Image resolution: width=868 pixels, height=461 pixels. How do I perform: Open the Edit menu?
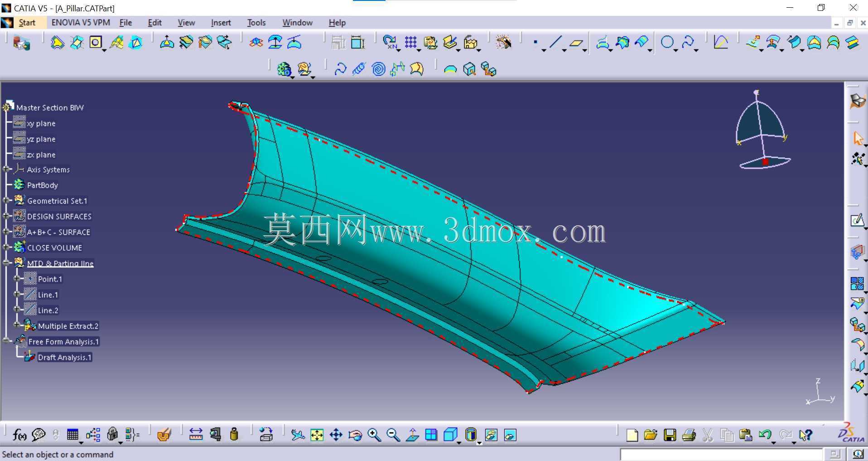click(x=154, y=23)
